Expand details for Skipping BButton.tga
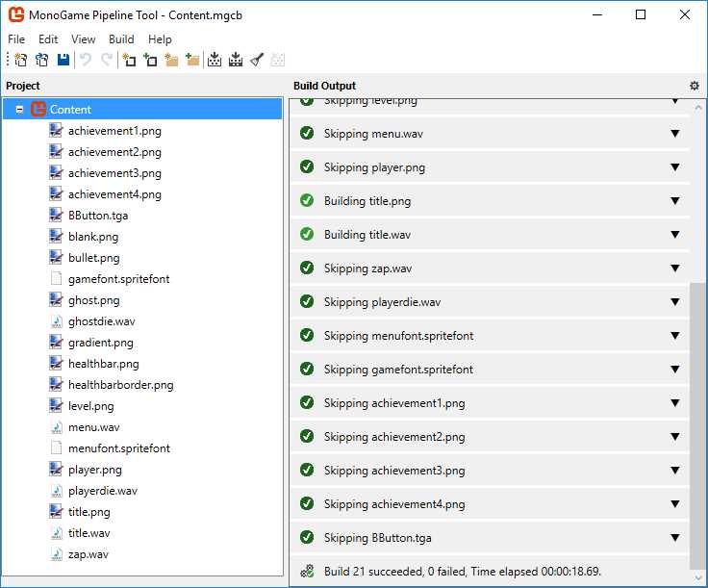Viewport: 708px width, 588px height. (675, 537)
